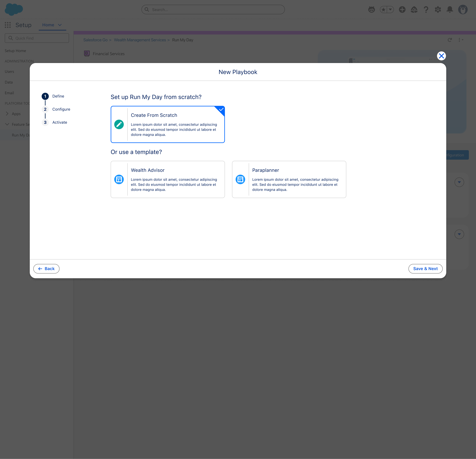Click the magnifier icon in global Search
476x459 pixels.
pyautogui.click(x=147, y=10)
